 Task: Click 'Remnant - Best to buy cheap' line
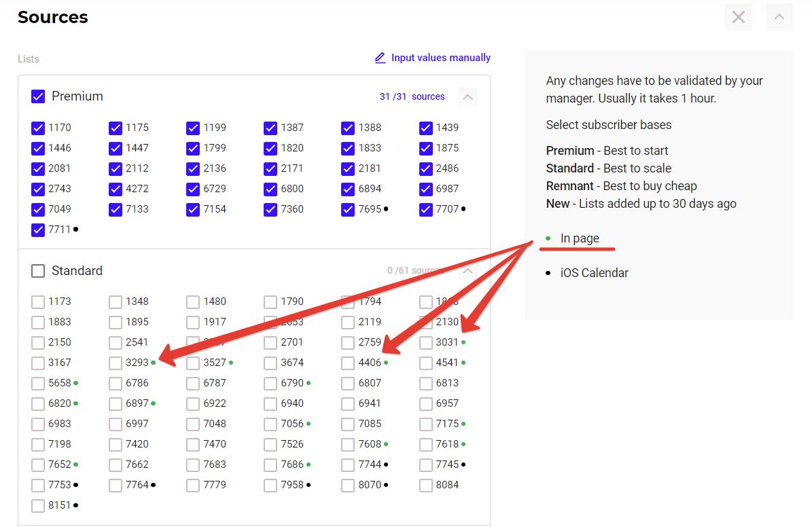click(x=622, y=186)
